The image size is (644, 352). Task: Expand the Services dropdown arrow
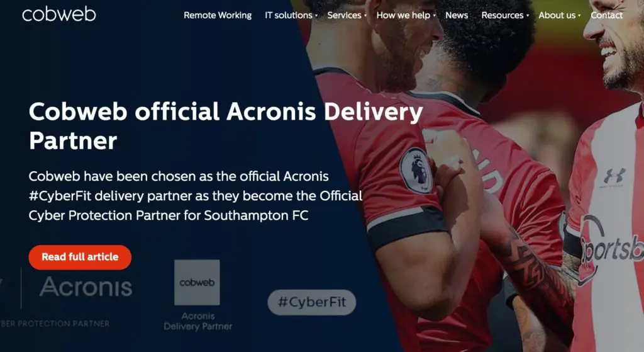(x=365, y=16)
